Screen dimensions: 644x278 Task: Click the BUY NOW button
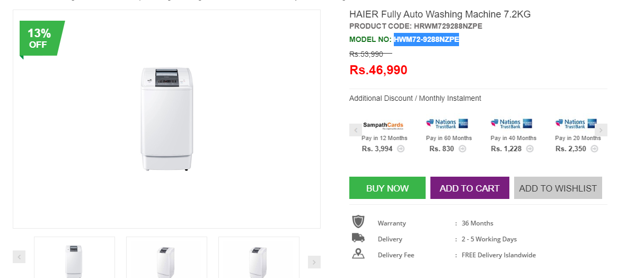pos(387,188)
